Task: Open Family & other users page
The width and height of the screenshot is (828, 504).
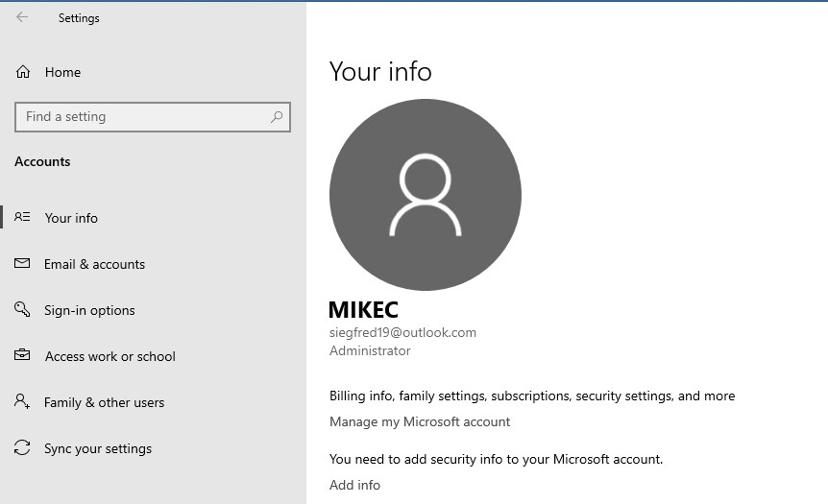Action: (105, 402)
